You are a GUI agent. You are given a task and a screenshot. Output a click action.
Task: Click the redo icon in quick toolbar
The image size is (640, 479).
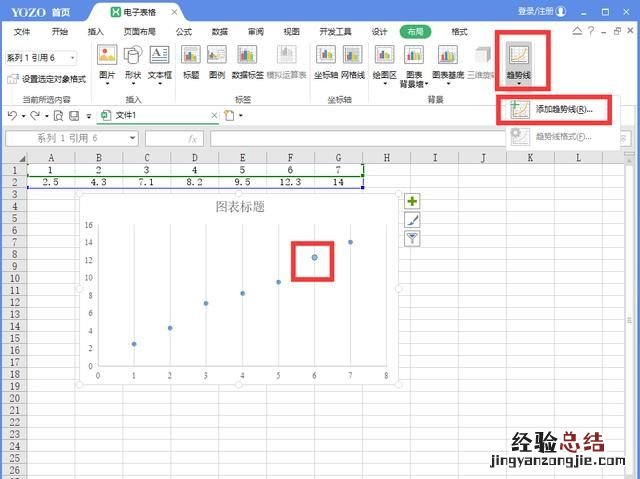click(35, 116)
